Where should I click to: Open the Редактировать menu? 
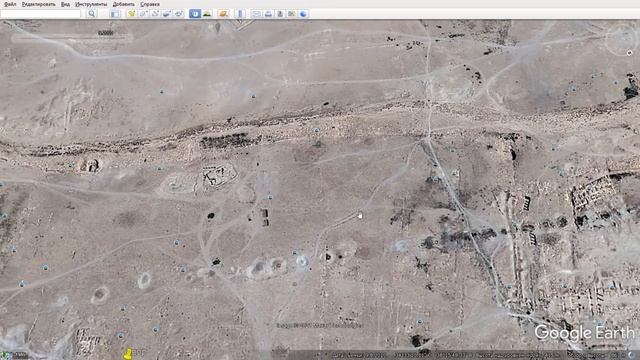(39, 4)
